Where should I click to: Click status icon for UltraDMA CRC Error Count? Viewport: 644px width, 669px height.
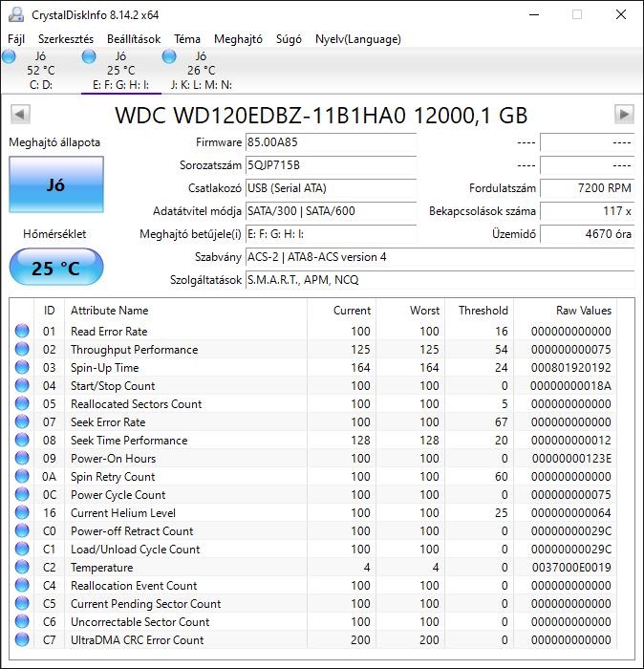[22, 639]
